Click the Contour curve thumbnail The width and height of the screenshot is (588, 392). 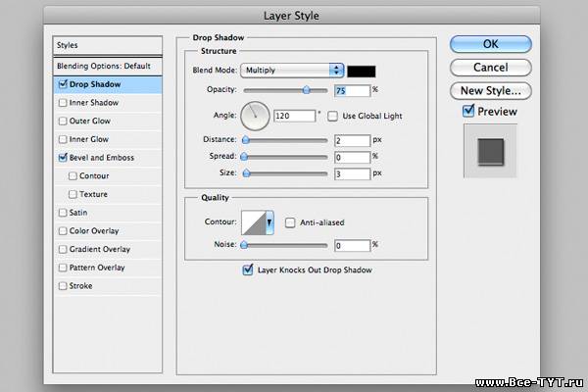point(254,222)
